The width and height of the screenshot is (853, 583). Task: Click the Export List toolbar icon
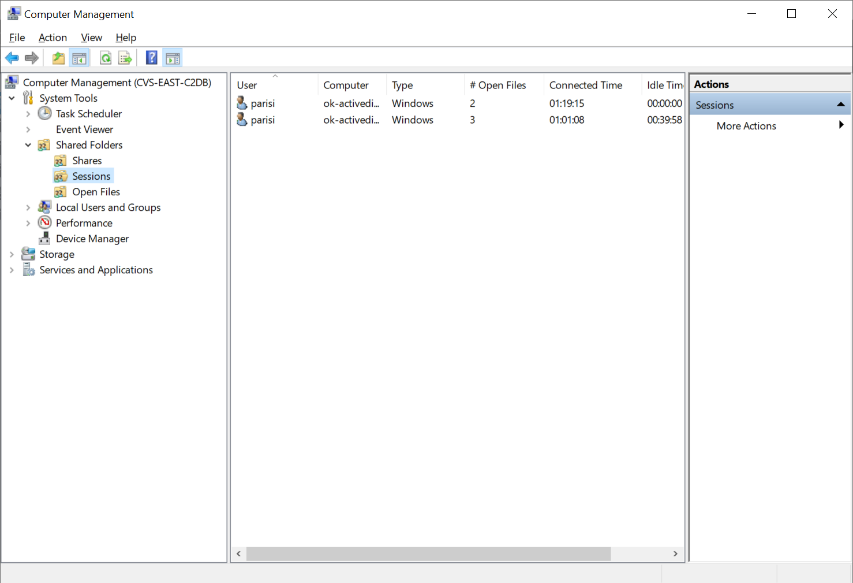pos(125,58)
